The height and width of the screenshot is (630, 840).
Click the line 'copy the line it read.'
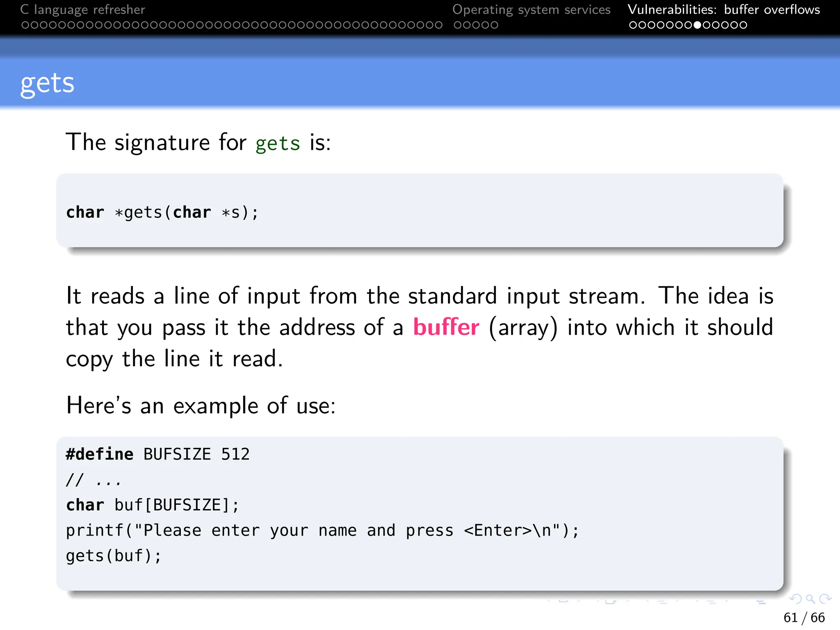pyautogui.click(x=174, y=359)
